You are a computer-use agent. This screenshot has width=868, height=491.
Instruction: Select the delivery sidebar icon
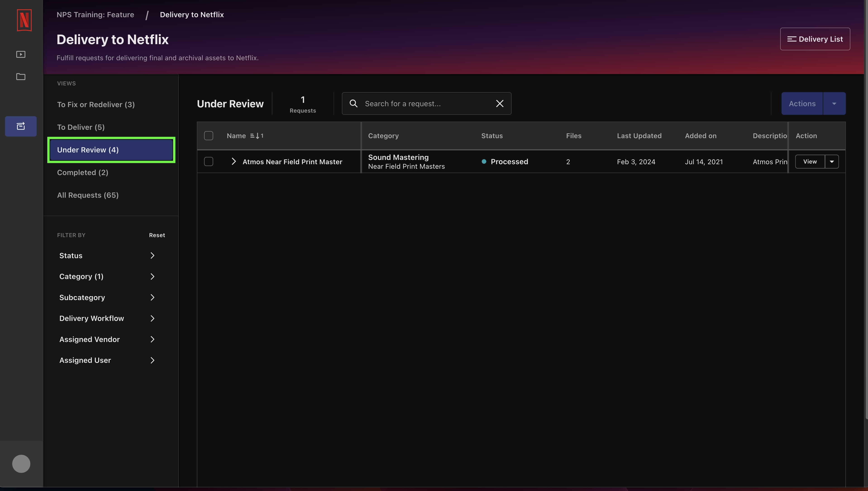coord(21,126)
